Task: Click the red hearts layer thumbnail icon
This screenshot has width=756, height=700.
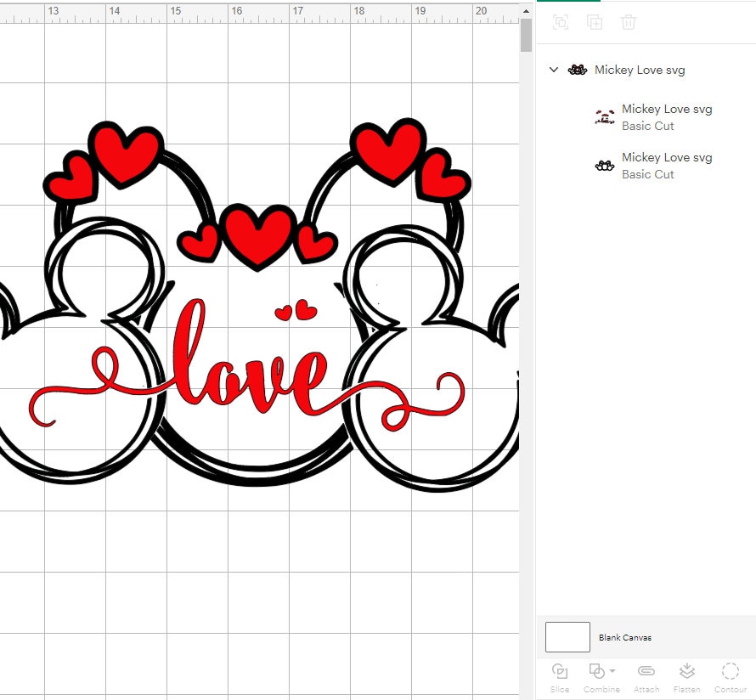Action: (604, 116)
